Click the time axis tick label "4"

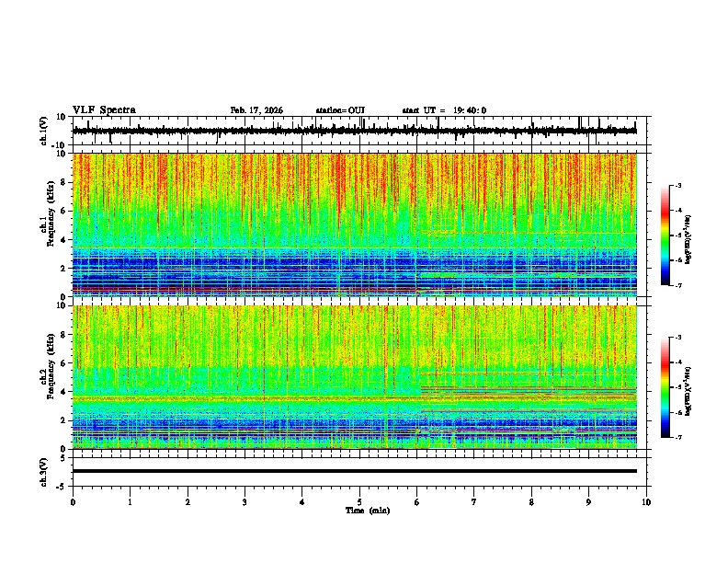point(302,502)
